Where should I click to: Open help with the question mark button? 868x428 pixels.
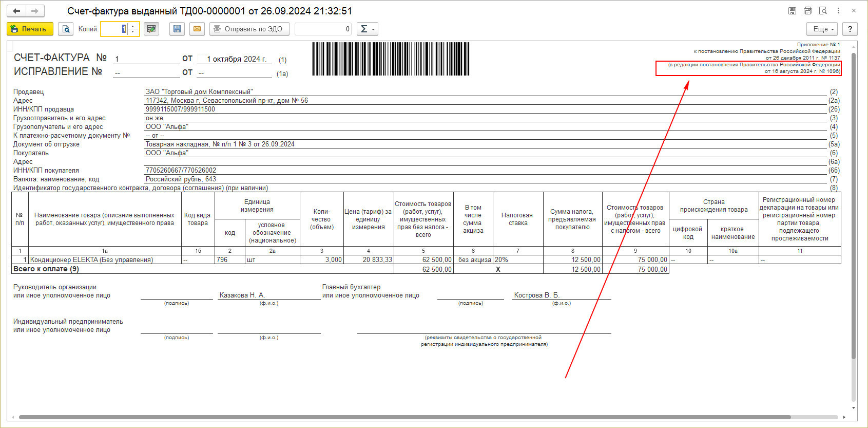click(x=850, y=29)
